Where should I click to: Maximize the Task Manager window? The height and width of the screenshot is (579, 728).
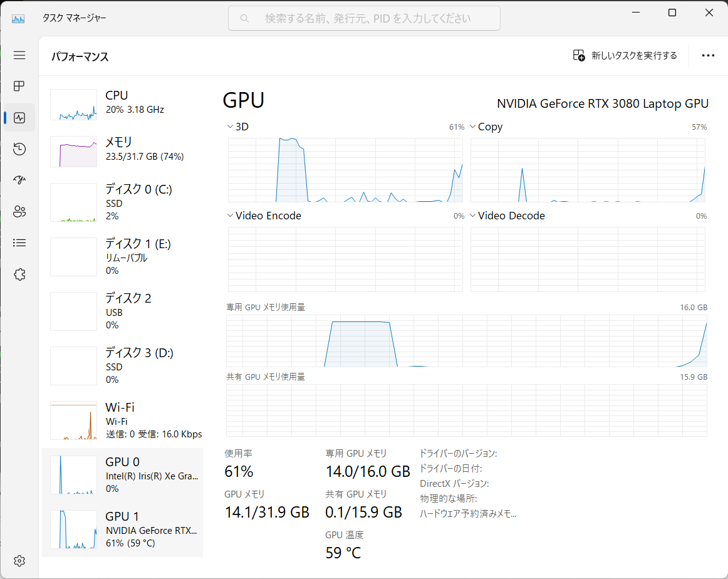tap(672, 13)
